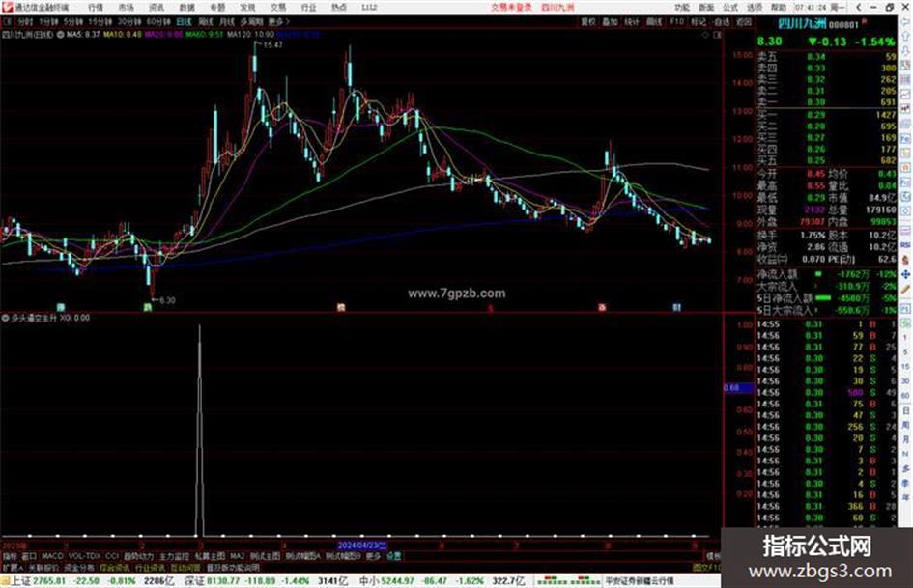Select the VOL-TDX indicator tab
The height and width of the screenshot is (588, 913).
(84, 556)
